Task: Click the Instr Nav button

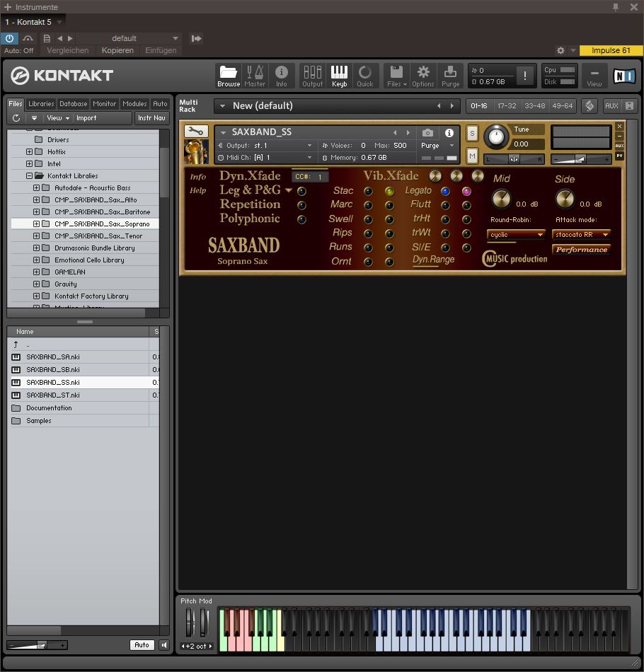Action: (x=151, y=118)
